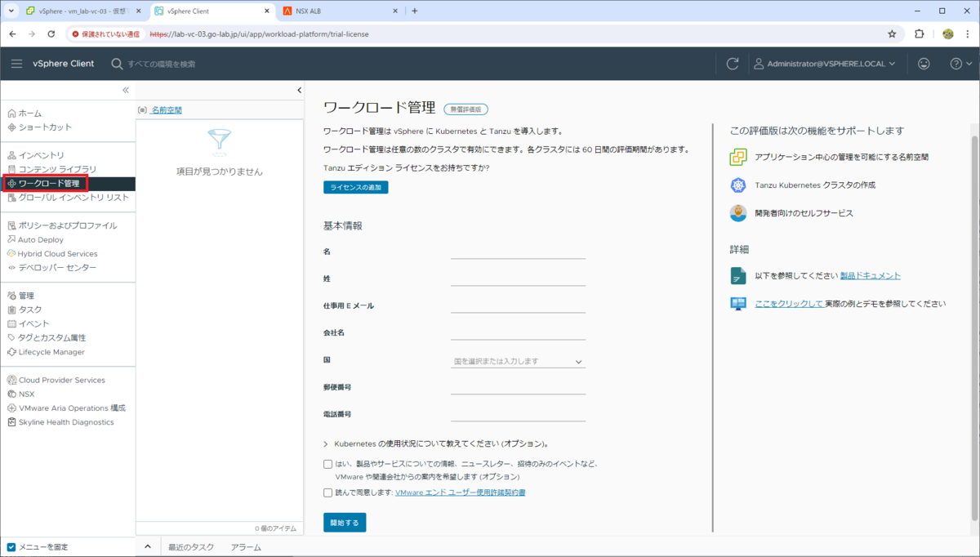The image size is (980, 557).
Task: Click the ライセンスの追加 button
Action: [356, 187]
